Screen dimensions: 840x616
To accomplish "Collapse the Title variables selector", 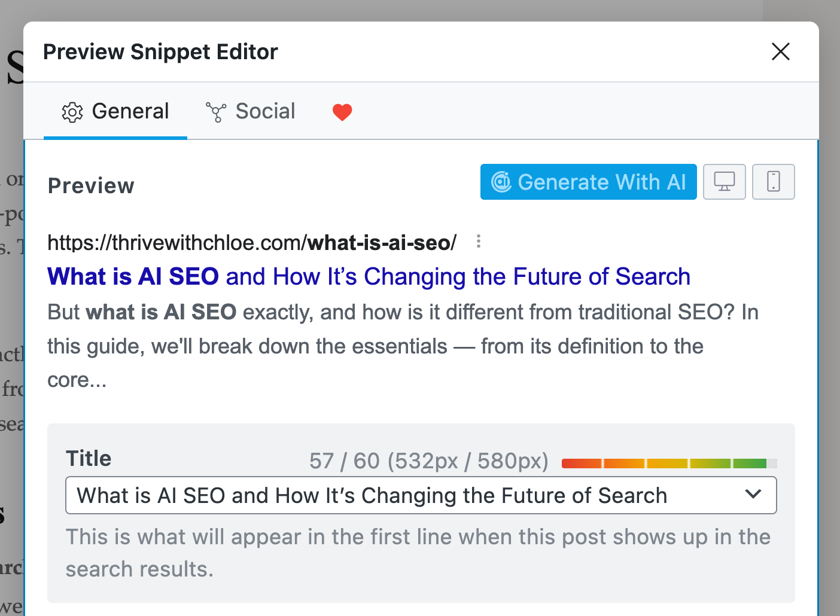I will (753, 495).
